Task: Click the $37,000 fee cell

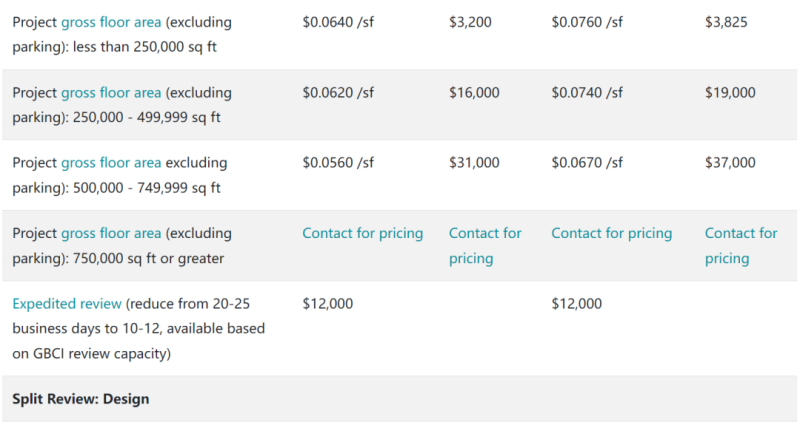Action: tap(730, 163)
